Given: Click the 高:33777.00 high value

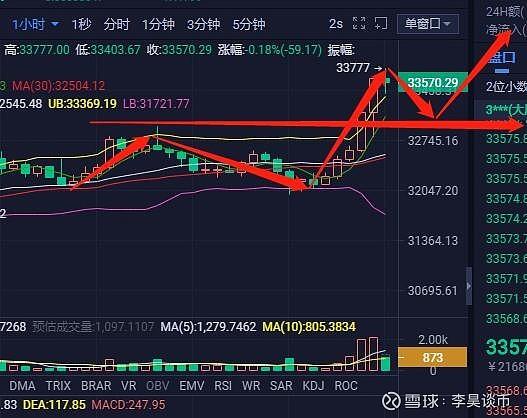Looking at the screenshot, I should (x=37, y=50).
